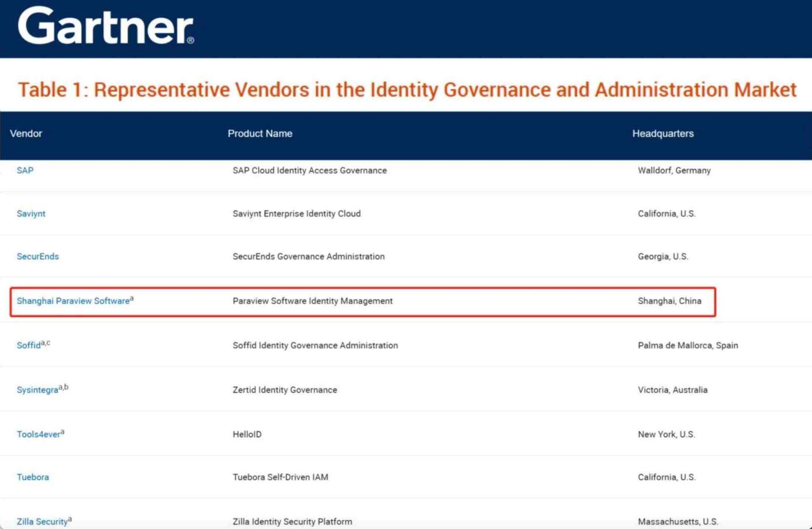This screenshot has width=812, height=529.
Task: Click 'California, U.S.' in Tuebora row
Action: click(667, 477)
